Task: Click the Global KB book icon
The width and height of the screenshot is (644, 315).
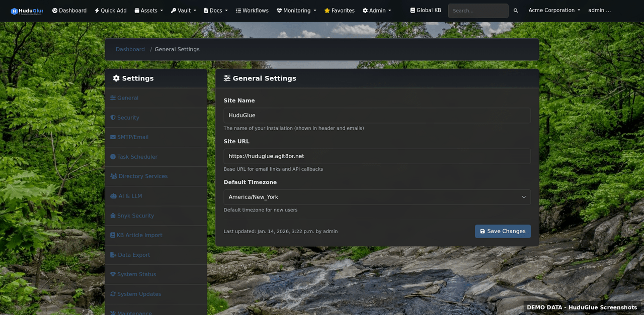Action: point(413,10)
